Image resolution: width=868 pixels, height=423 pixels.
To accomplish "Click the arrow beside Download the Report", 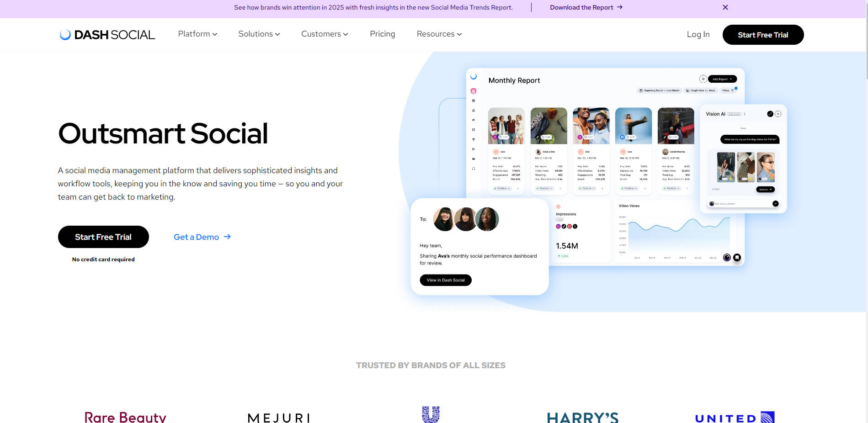I will point(620,7).
